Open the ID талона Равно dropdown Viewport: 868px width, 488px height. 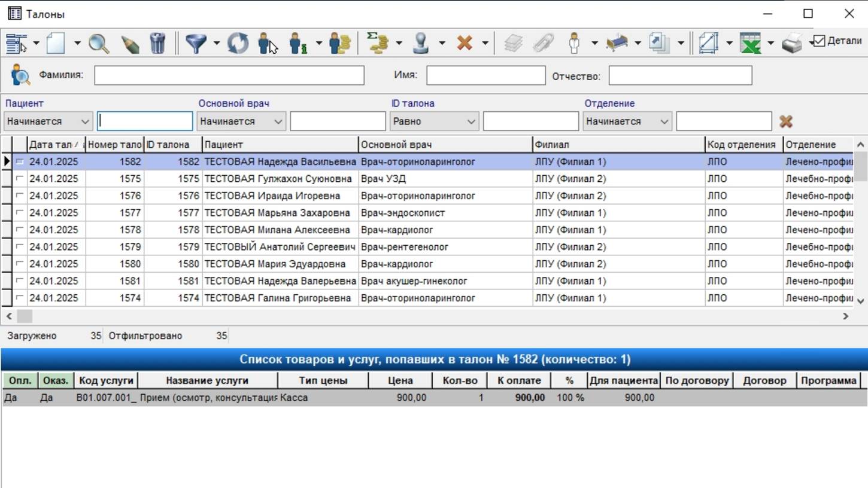pos(434,121)
